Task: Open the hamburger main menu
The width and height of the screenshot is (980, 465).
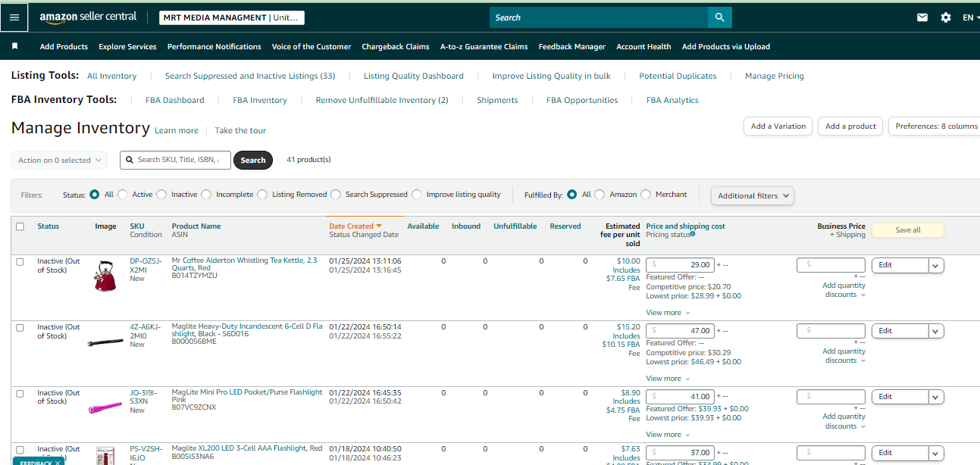Action: 14,17
